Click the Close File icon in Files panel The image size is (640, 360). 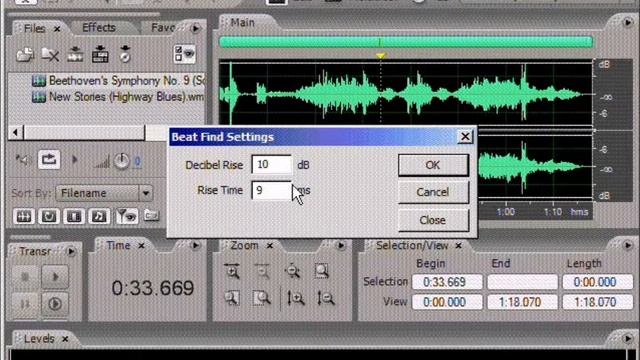pyautogui.click(x=50, y=54)
